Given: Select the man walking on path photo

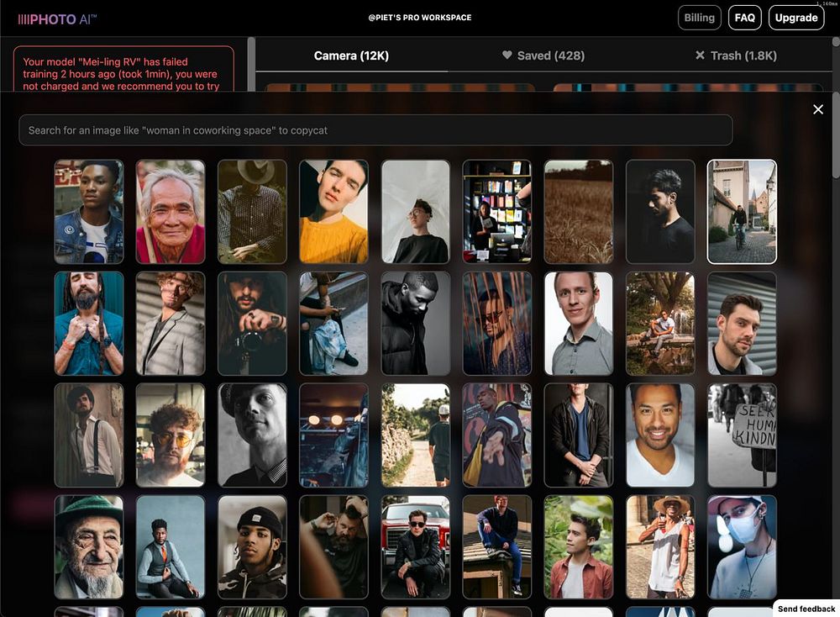Looking at the screenshot, I should tap(416, 435).
